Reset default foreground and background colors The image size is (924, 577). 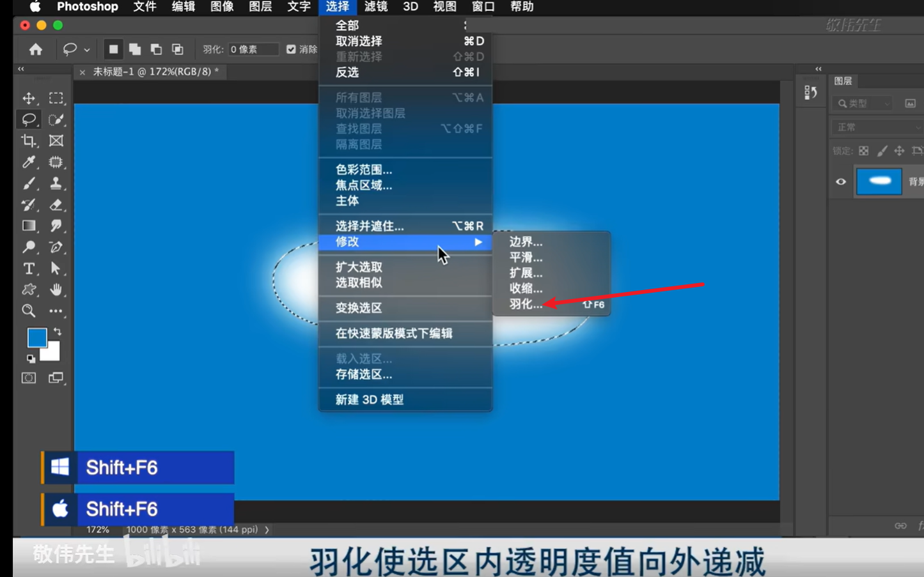pyautogui.click(x=31, y=358)
